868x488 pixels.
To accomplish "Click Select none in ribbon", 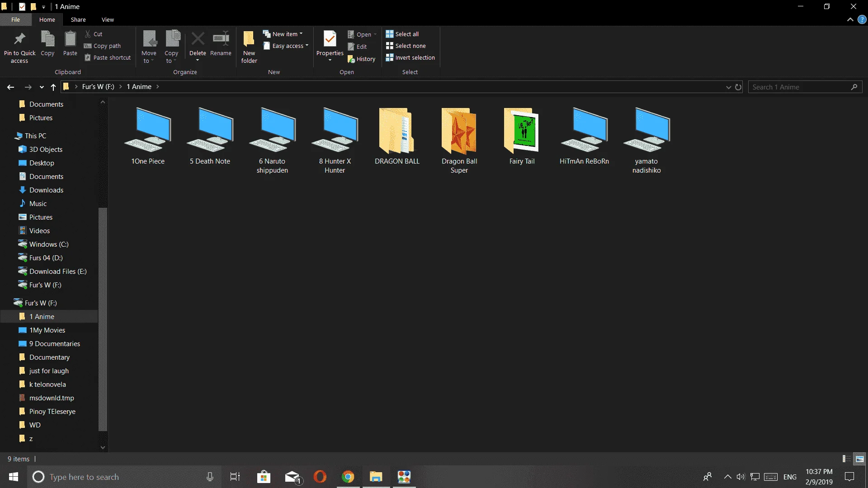I will tap(406, 46).
